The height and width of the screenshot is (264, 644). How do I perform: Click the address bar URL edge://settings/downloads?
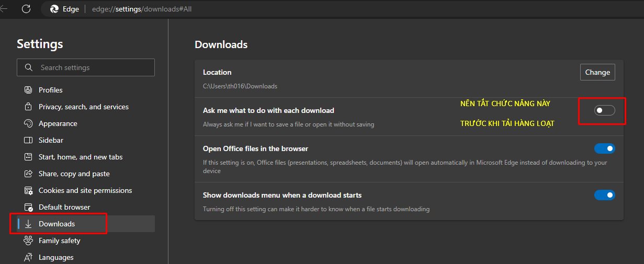pyautogui.click(x=142, y=9)
